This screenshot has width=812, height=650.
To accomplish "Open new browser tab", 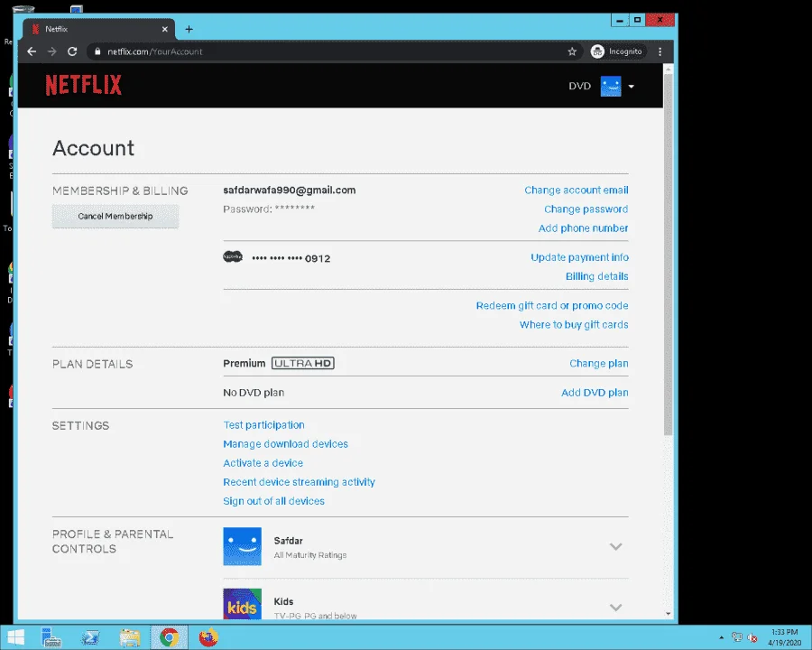I will click(x=189, y=29).
